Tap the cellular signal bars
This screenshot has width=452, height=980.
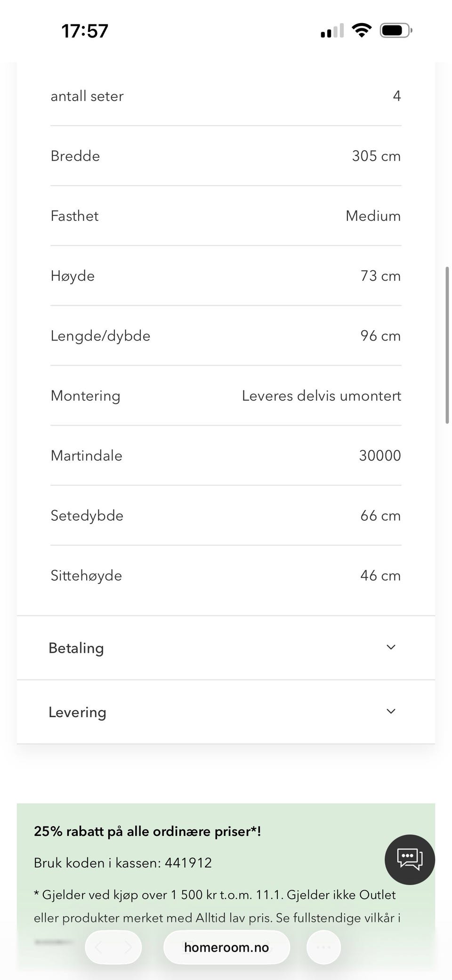coord(332,31)
